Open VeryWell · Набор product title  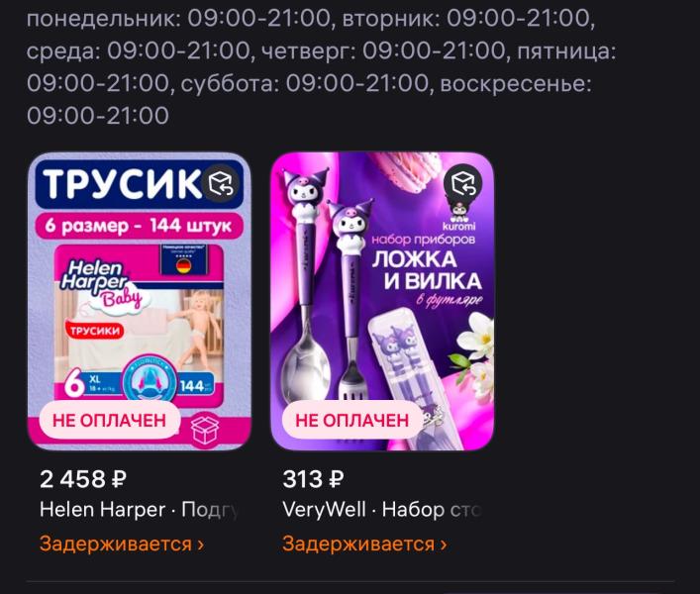(382, 510)
